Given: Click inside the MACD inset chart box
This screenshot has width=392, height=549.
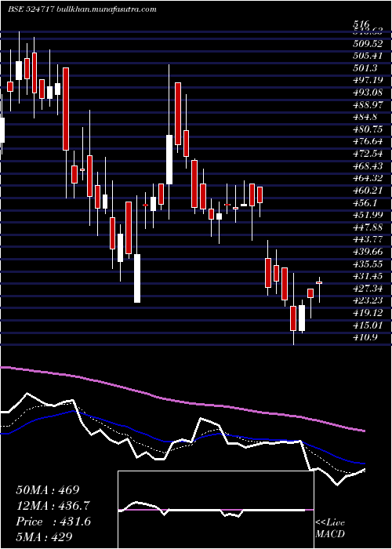Looking at the screenshot, I should (216, 510).
